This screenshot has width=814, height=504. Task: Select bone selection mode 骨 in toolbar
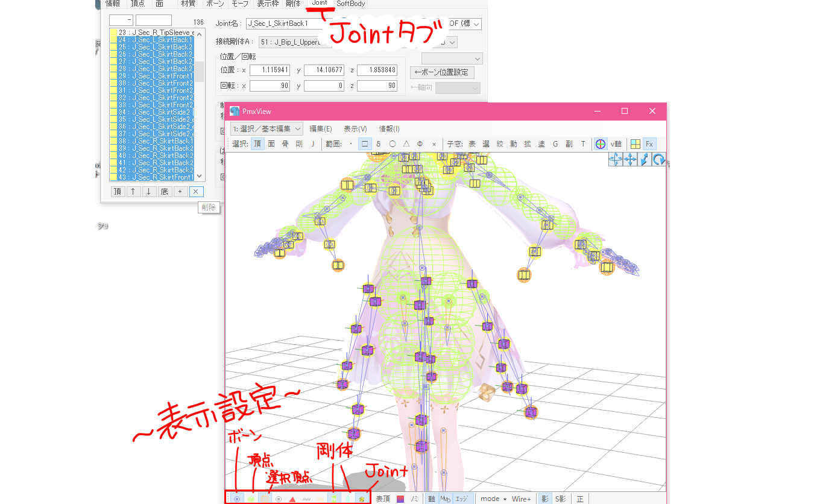tap(285, 144)
